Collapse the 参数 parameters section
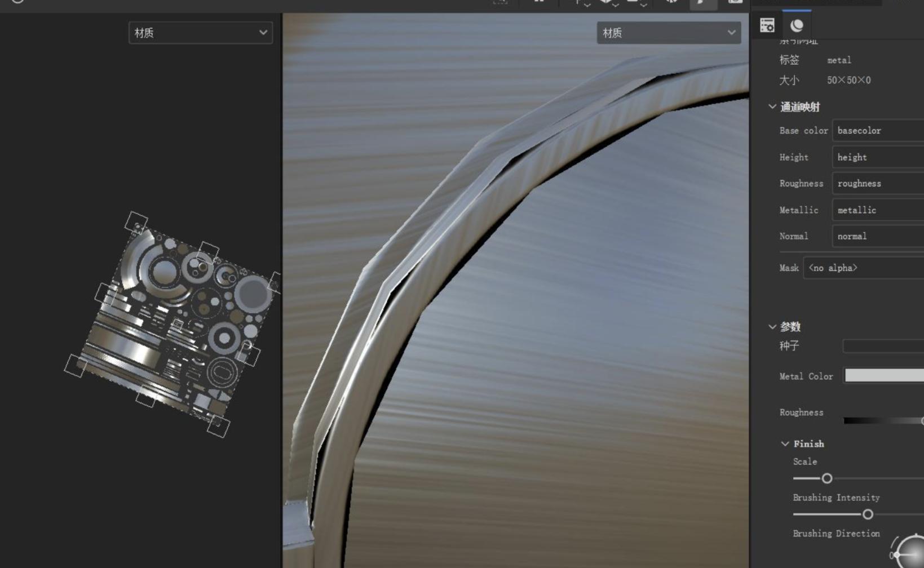 pos(772,327)
